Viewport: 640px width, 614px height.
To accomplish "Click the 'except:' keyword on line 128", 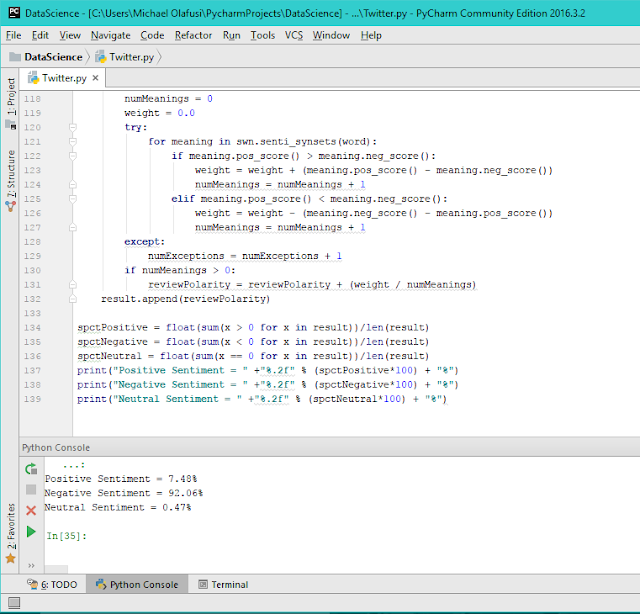I will (144, 242).
